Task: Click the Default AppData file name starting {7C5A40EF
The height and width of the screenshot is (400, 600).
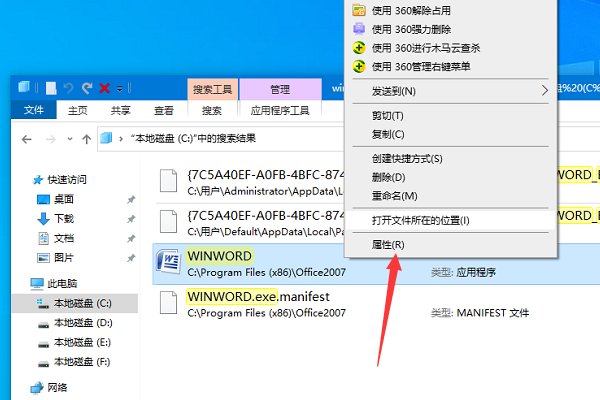Action: (266, 216)
